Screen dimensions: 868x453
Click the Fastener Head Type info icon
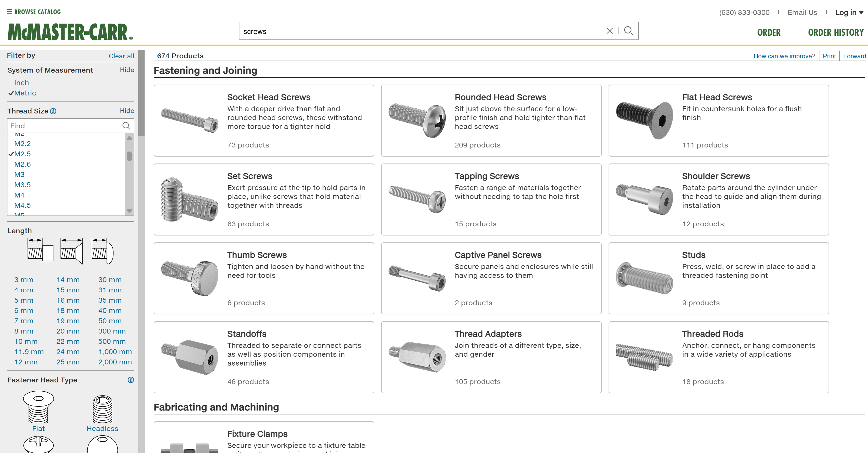(131, 380)
